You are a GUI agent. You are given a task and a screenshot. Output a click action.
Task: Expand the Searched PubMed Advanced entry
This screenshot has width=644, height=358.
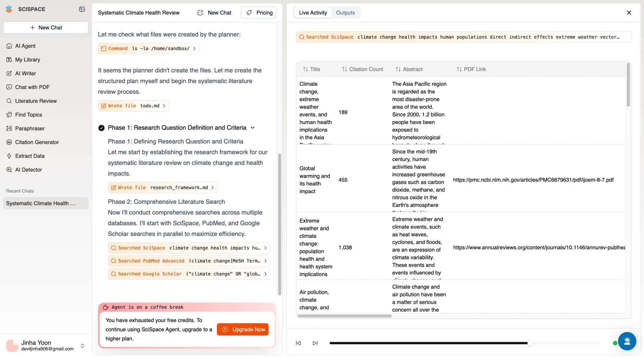click(x=189, y=261)
